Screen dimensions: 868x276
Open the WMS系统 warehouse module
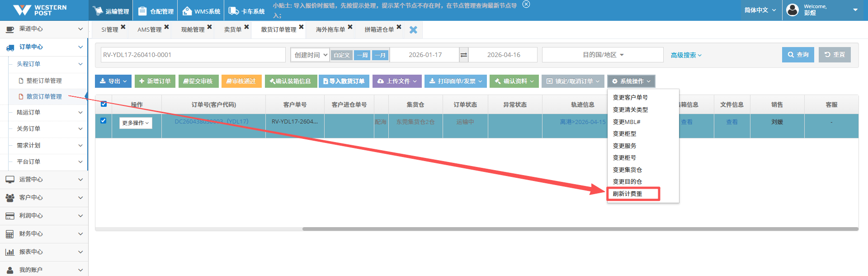(202, 11)
